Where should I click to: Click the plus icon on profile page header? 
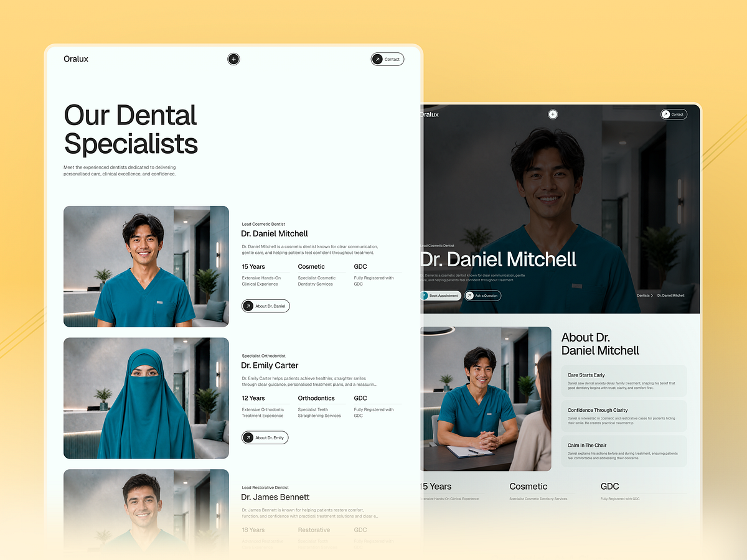(x=553, y=114)
